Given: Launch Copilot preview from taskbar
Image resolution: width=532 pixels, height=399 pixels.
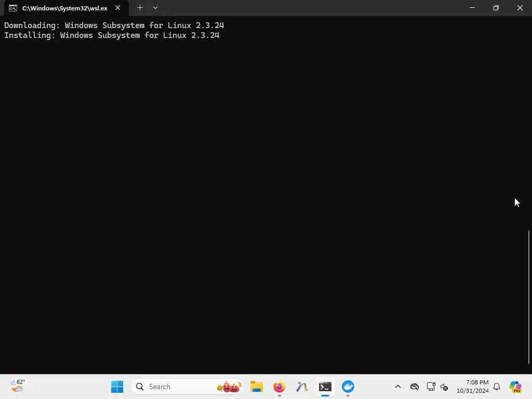Looking at the screenshot, I should pyautogui.click(x=515, y=387).
